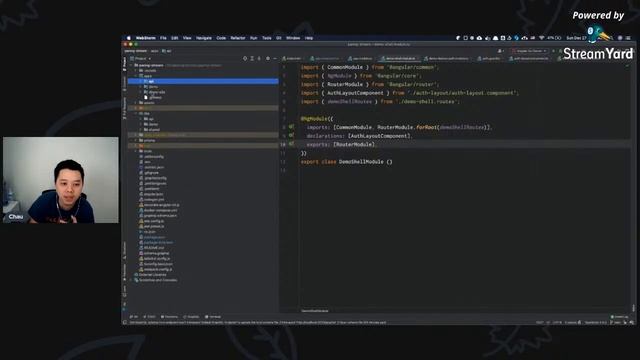This screenshot has height=360, width=640.
Task: Click the battery indicator in the menu bar
Action: click(554, 38)
